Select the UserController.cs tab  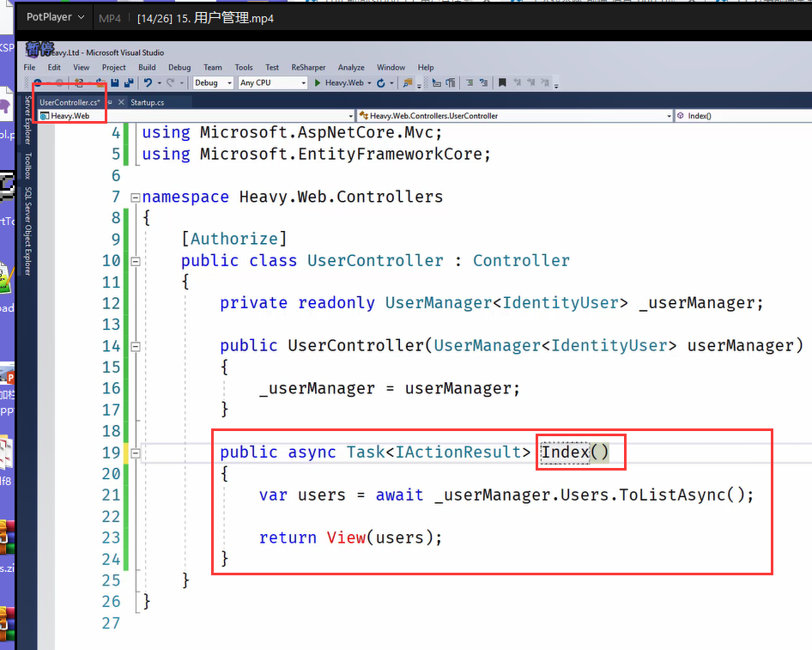pos(70,102)
